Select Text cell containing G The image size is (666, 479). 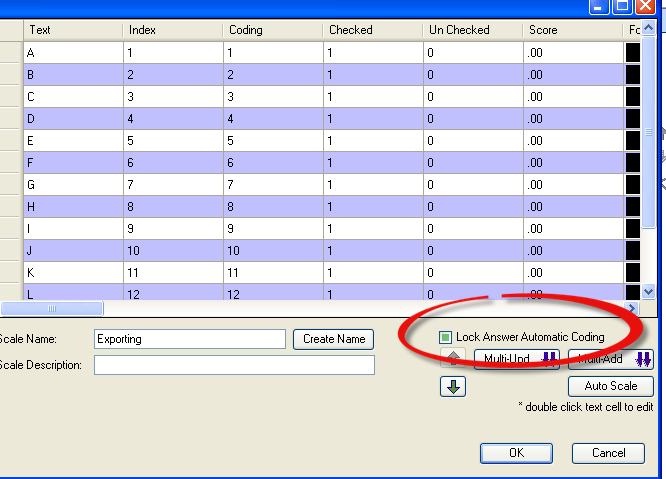click(73, 185)
